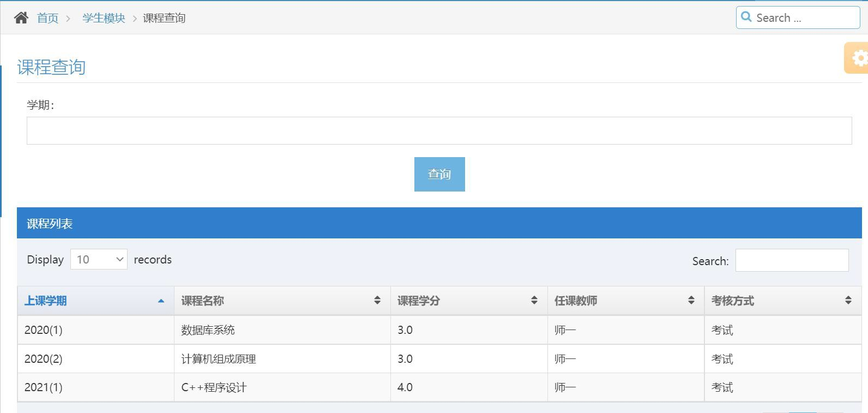This screenshot has height=413, width=868.
Task: Open 学生模块 breadcrumb link
Action: pyautogui.click(x=104, y=18)
